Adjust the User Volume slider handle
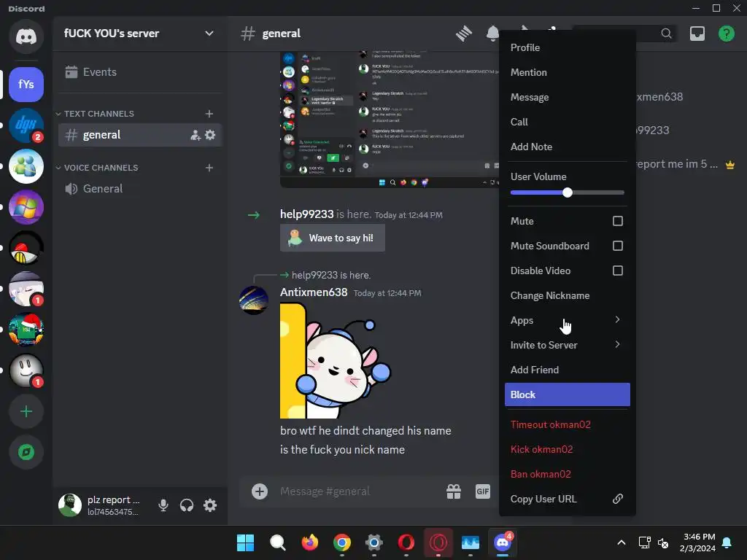This screenshot has height=560, width=747. pos(567,192)
